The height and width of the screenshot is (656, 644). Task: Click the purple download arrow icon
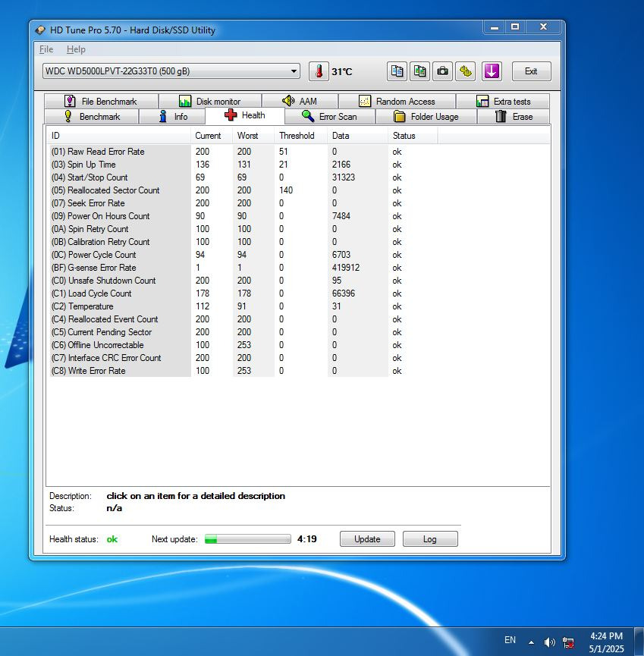[492, 71]
